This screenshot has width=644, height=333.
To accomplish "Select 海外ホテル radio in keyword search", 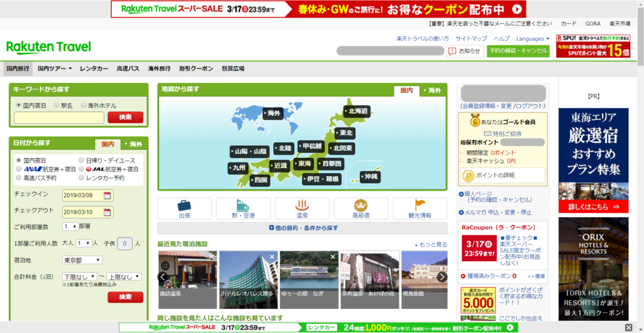I will pyautogui.click(x=84, y=105).
